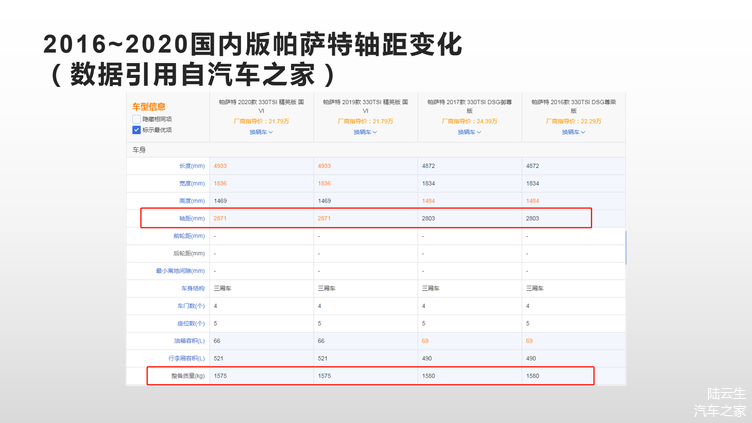Click the table's vertical scrollbar thumb

(625, 247)
